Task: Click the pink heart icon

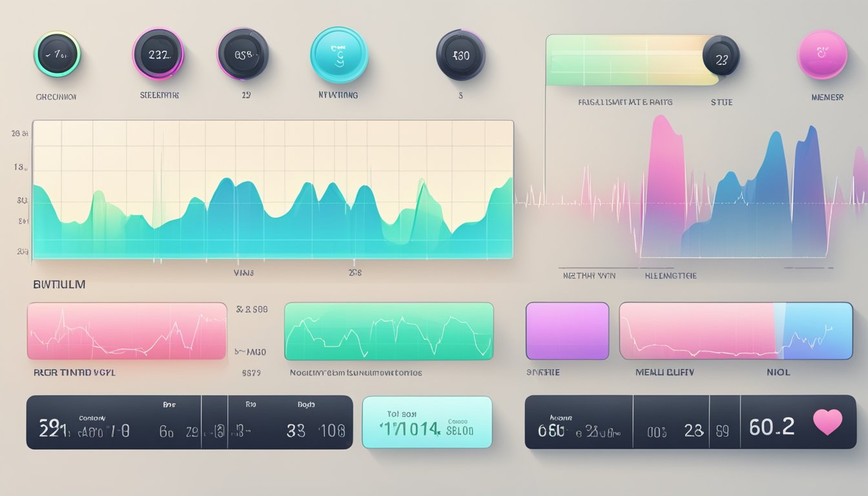Action: pos(827,422)
